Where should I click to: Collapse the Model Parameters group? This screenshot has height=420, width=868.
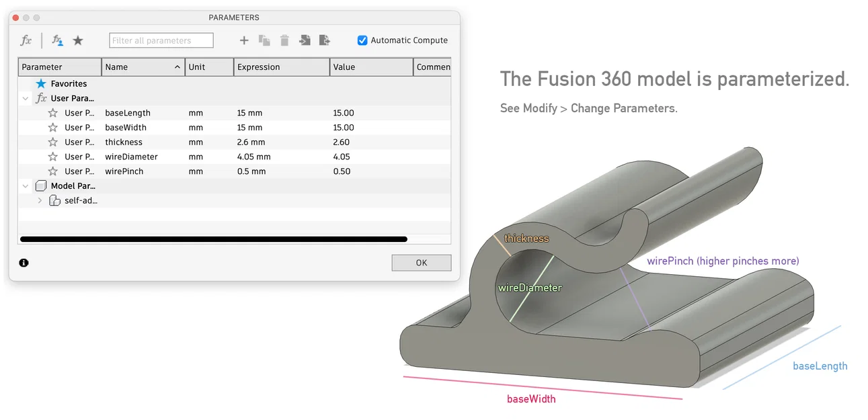click(x=26, y=186)
